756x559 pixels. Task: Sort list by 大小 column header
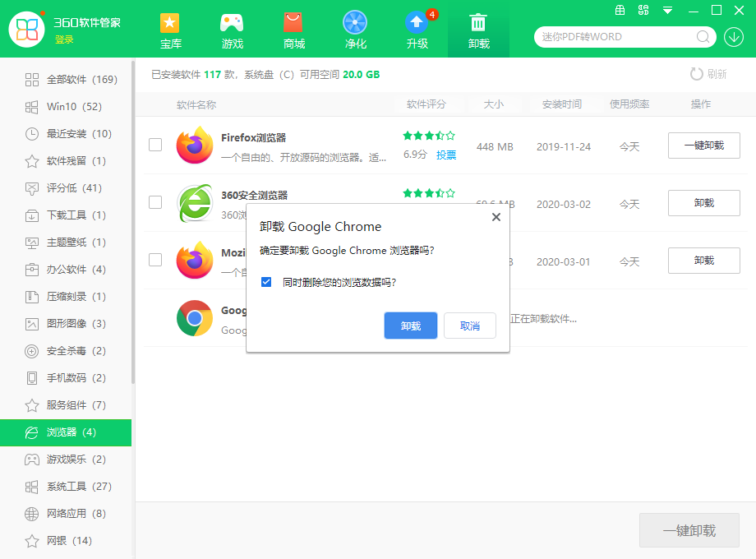pos(493,104)
